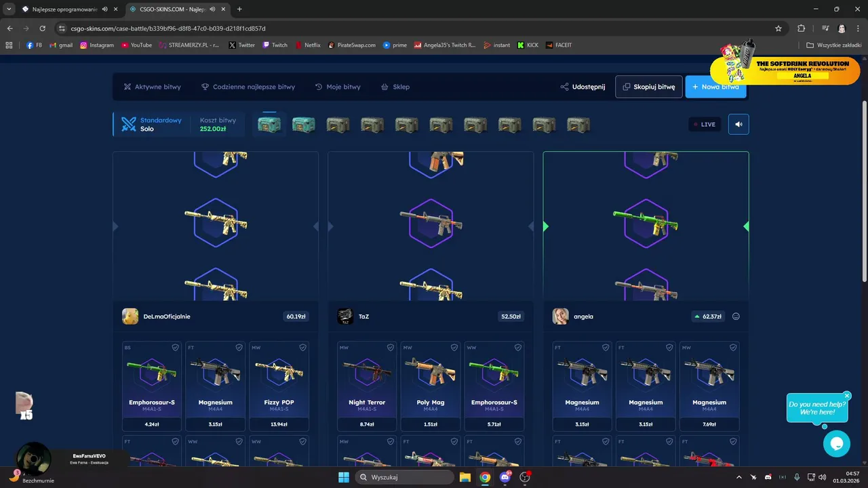
Task: Switch to the Moje bitwy tab
Action: [x=338, y=87]
